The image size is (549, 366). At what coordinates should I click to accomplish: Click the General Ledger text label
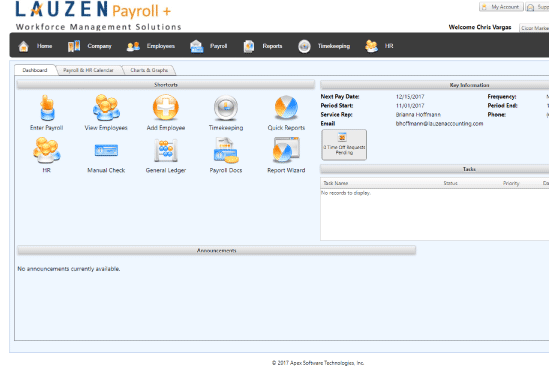tap(166, 170)
